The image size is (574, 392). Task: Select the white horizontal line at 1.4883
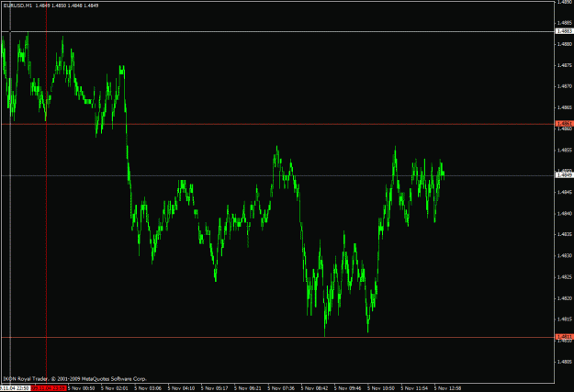click(278, 32)
